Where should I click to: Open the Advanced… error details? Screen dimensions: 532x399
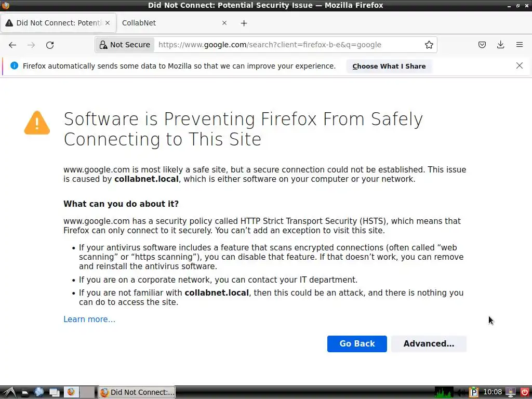pyautogui.click(x=429, y=344)
